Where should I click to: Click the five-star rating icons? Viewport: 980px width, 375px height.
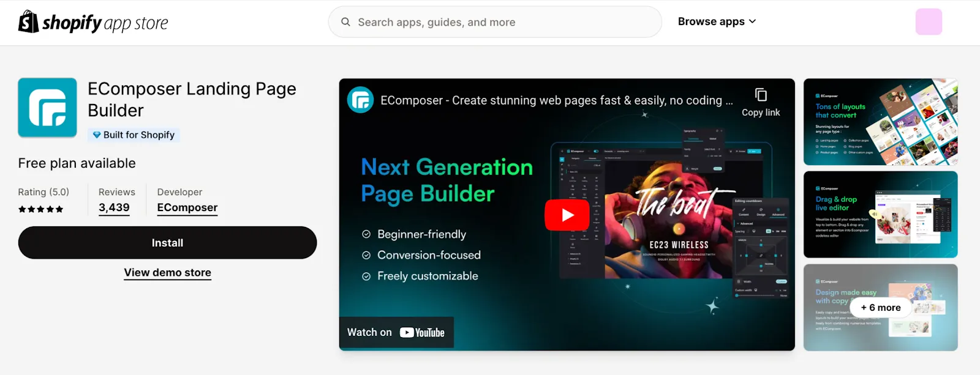click(40, 209)
